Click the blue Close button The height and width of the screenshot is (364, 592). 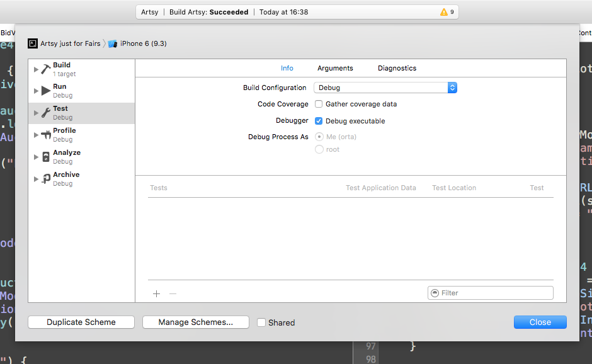(540, 322)
